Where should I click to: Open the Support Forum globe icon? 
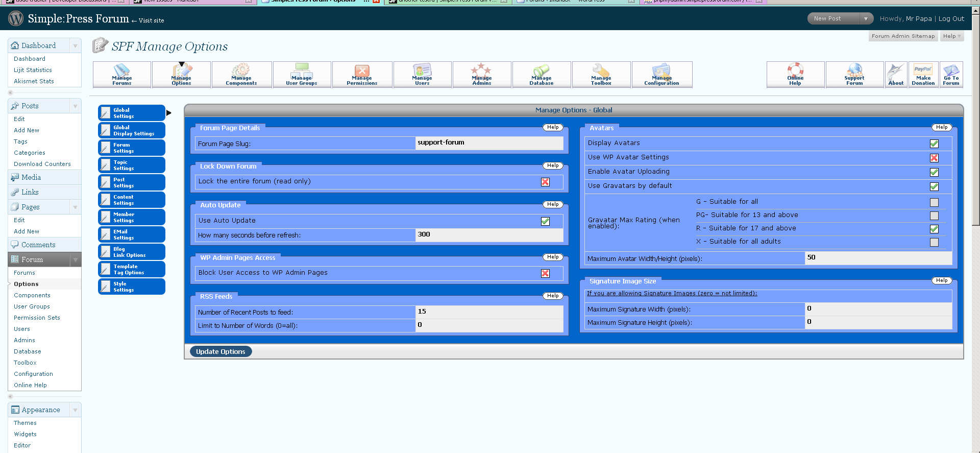pyautogui.click(x=854, y=75)
